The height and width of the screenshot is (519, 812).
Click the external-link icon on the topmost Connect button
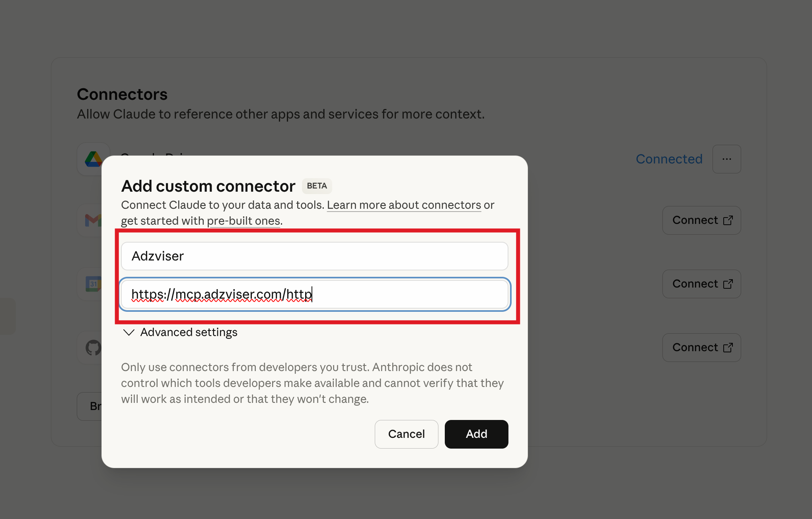(728, 220)
